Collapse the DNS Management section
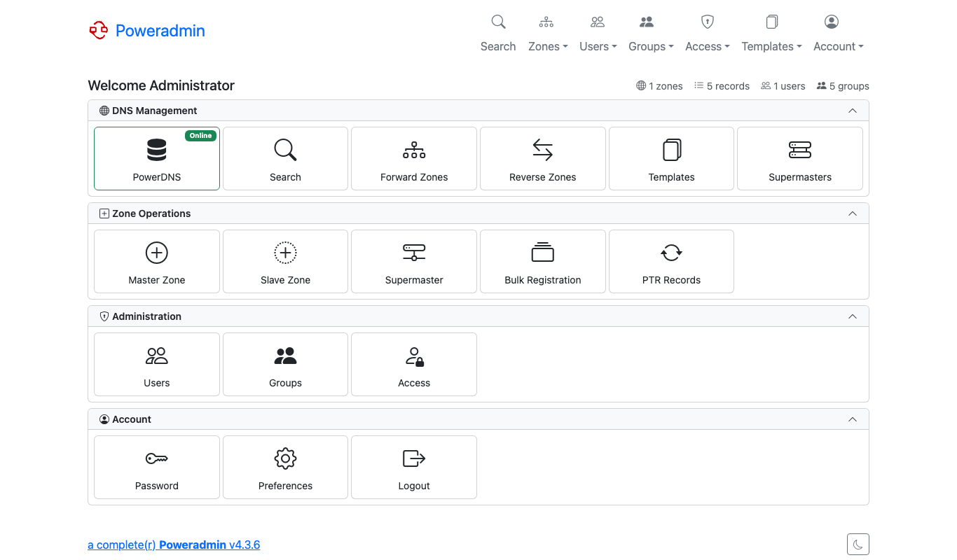957x560 pixels. pos(853,111)
